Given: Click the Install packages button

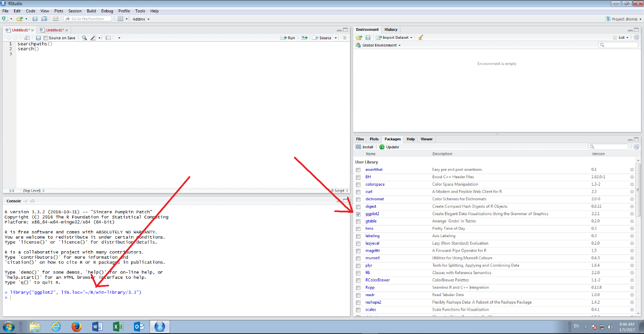Looking at the screenshot, I should coord(364,147).
